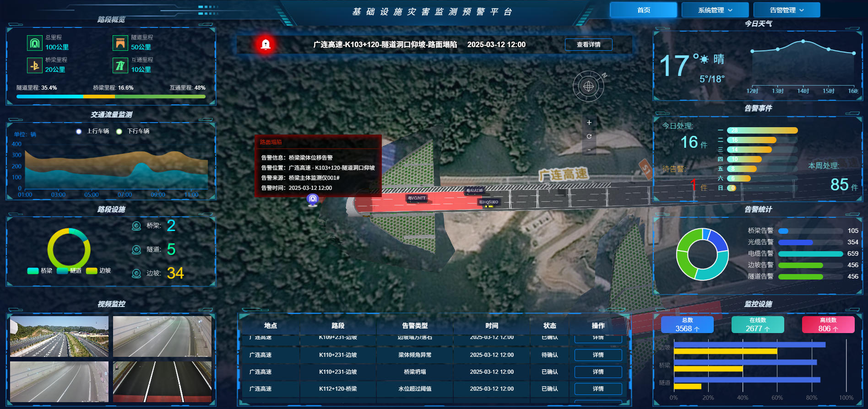
Task: Expand the 告警管理 dropdown menu
Action: click(x=787, y=10)
